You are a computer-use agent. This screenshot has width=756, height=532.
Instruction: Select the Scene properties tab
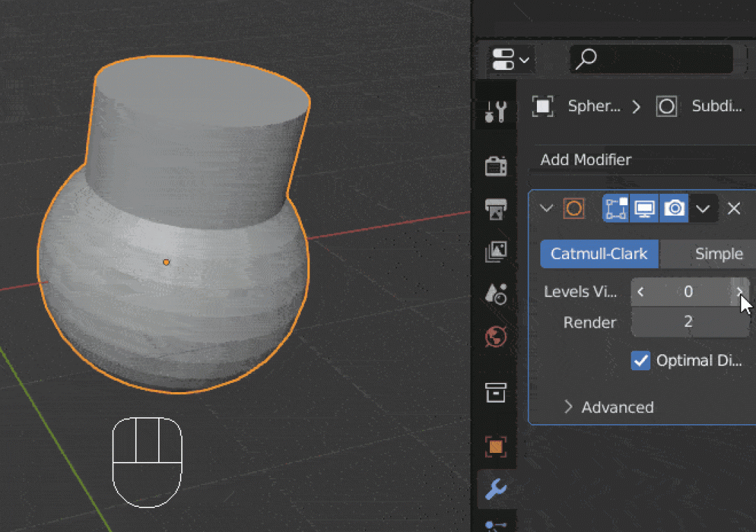tap(496, 295)
